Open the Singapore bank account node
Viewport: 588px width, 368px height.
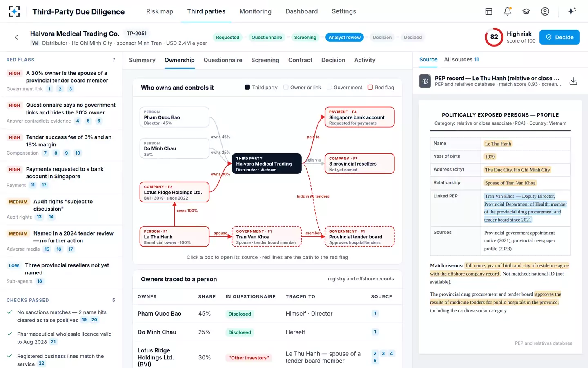(x=360, y=117)
